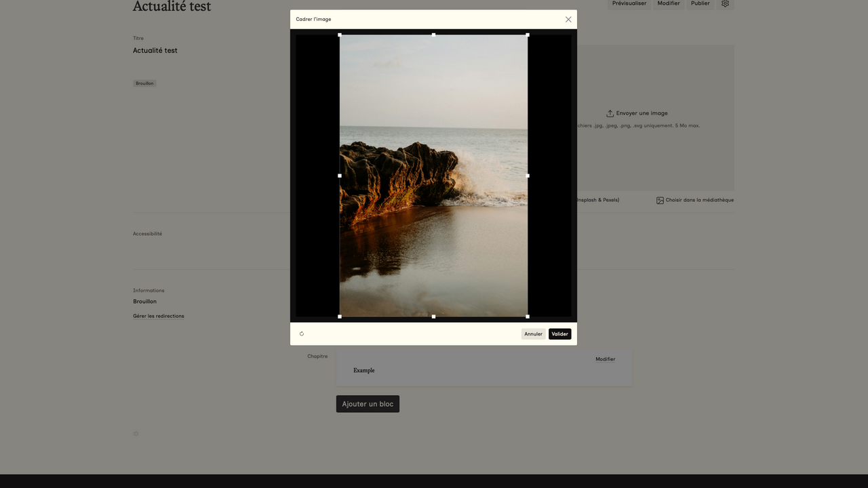Image resolution: width=868 pixels, height=488 pixels.
Task: Click the bottom-left crop handle
Action: [340, 317]
